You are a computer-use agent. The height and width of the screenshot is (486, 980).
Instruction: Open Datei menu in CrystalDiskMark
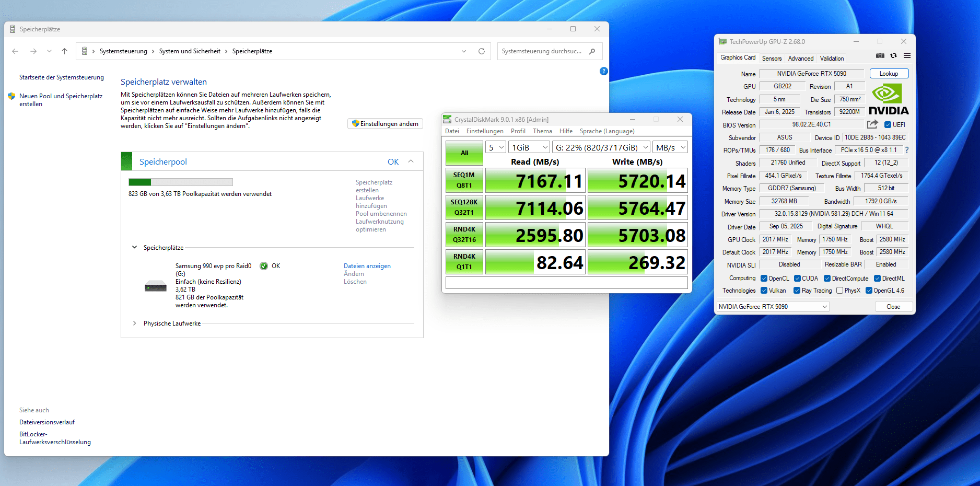tap(452, 131)
